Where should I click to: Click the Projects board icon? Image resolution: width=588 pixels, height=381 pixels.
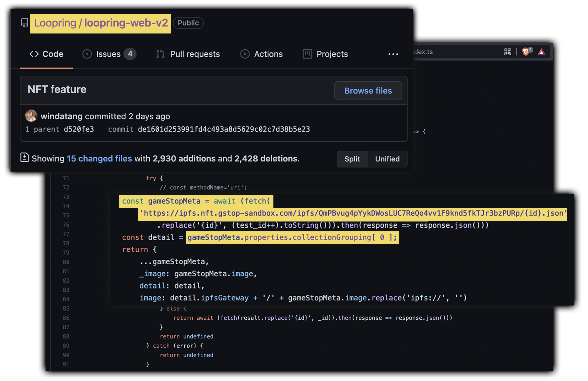click(x=307, y=54)
